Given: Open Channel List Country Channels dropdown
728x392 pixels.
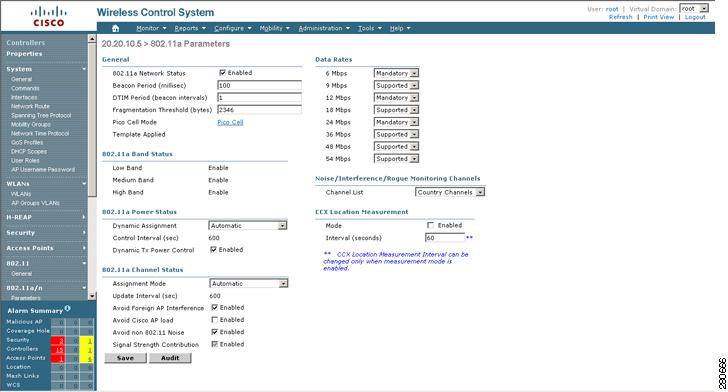Looking at the screenshot, I should 450,192.
